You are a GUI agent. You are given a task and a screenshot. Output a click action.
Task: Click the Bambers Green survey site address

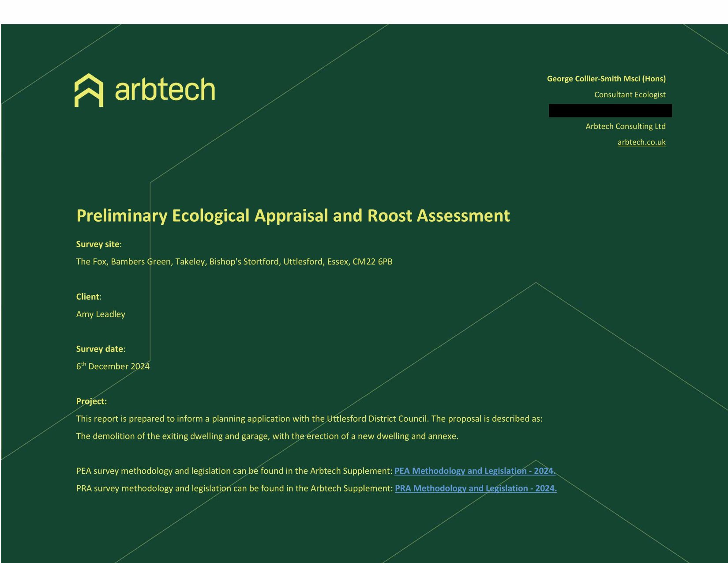pos(234,261)
